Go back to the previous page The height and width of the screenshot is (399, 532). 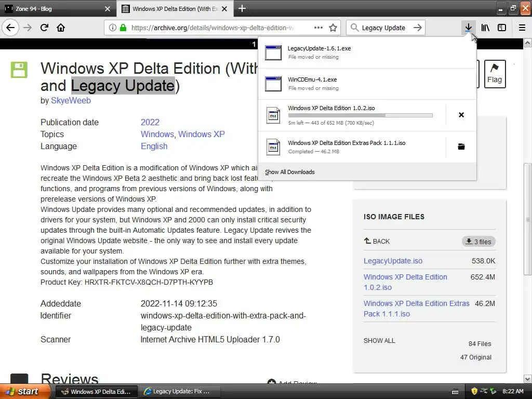tap(10, 28)
